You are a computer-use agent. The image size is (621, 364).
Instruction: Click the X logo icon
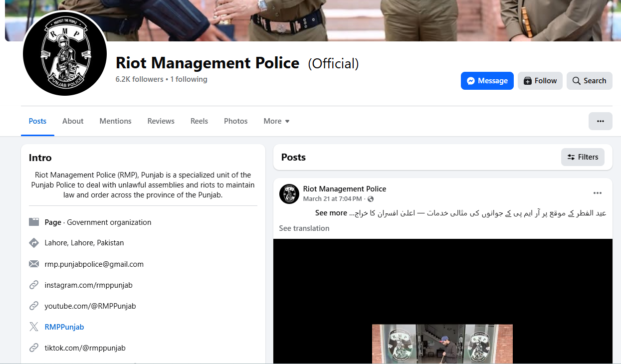click(34, 327)
